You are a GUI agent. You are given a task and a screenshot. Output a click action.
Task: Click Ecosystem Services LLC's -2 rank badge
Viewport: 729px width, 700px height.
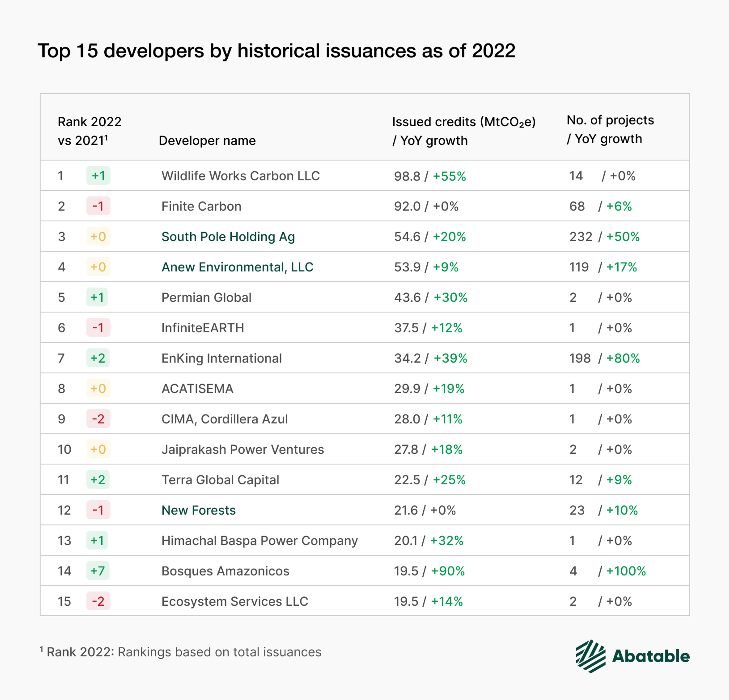pyautogui.click(x=98, y=601)
